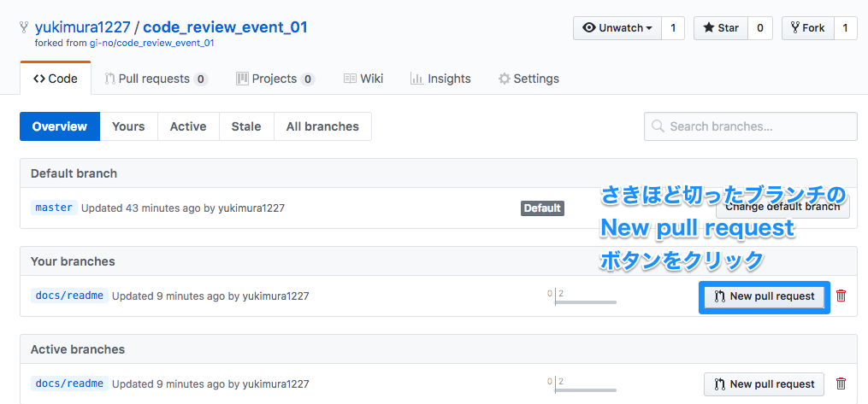The height and width of the screenshot is (404, 868).
Task: Open the Pull requests tab
Action: (x=156, y=79)
